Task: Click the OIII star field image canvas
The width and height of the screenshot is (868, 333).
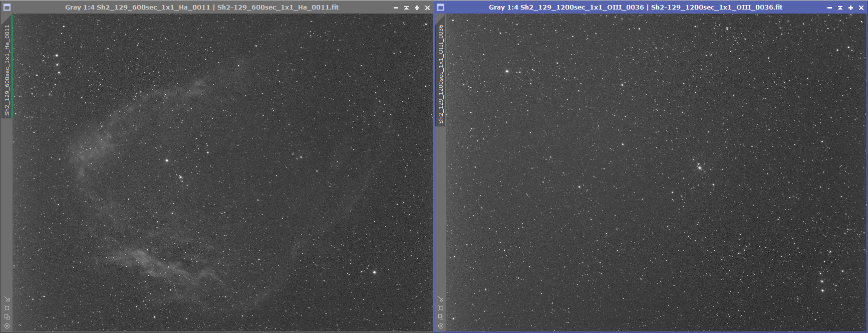Action: click(656, 173)
